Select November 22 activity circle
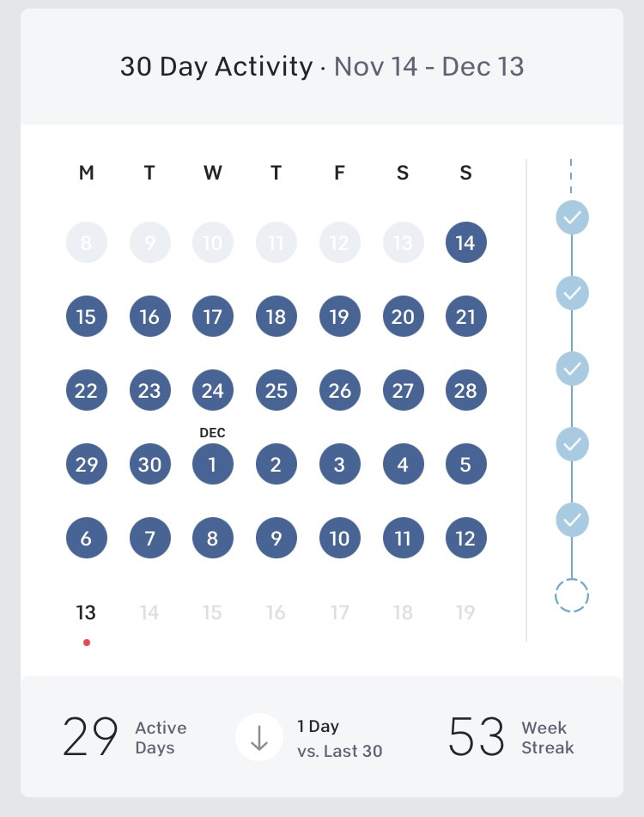The width and height of the screenshot is (644, 817). [x=86, y=391]
